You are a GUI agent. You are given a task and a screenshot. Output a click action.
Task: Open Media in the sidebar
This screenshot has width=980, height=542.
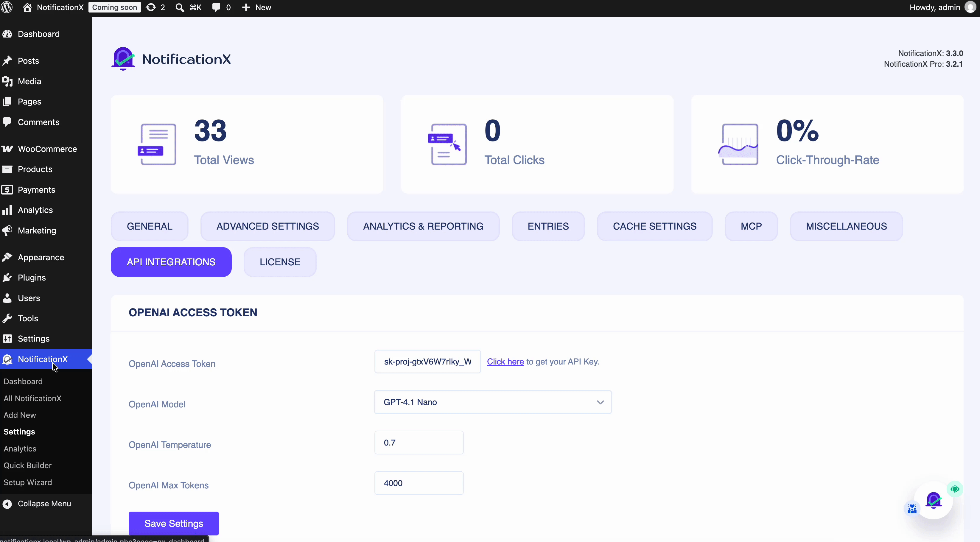point(46,81)
